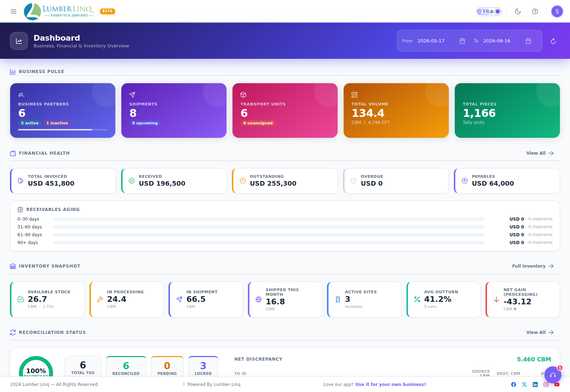Click the Shipped This Month globe icon
The height and width of the screenshot is (392, 570).
(x=259, y=299)
